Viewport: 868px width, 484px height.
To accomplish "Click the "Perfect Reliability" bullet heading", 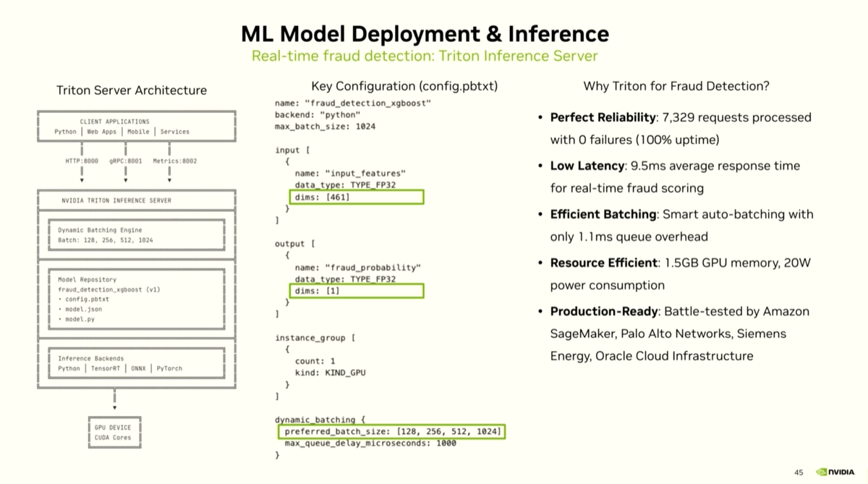I will [603, 117].
